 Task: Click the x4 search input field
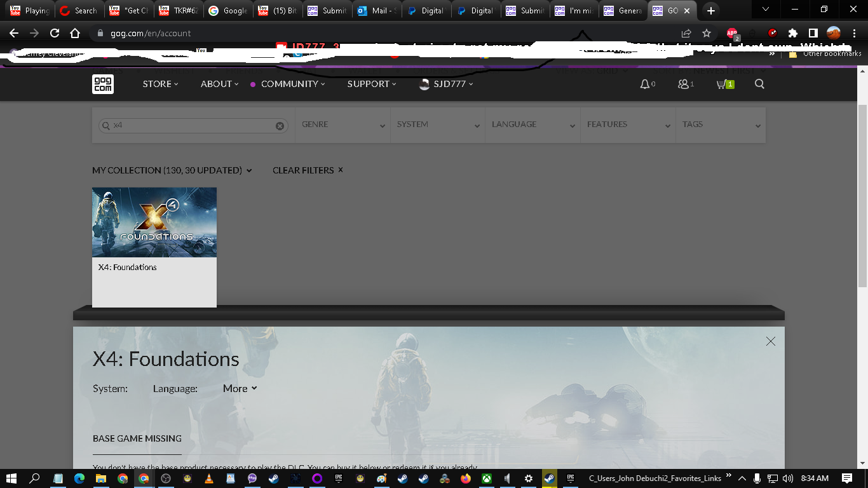[194, 126]
